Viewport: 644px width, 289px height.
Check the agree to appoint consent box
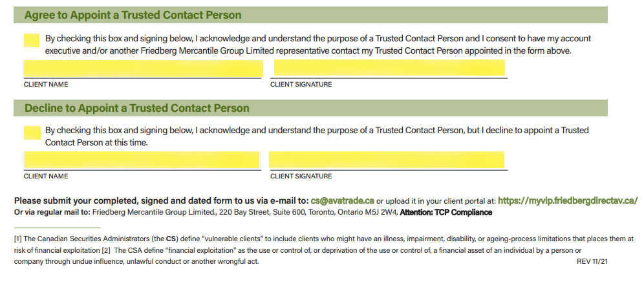(32, 40)
